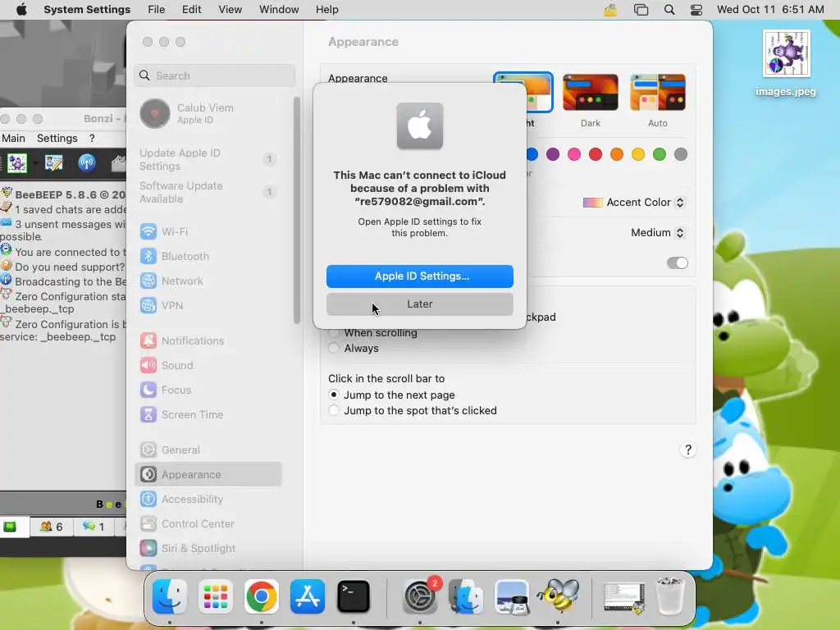Click Spotlight search icon in menu bar

(669, 10)
